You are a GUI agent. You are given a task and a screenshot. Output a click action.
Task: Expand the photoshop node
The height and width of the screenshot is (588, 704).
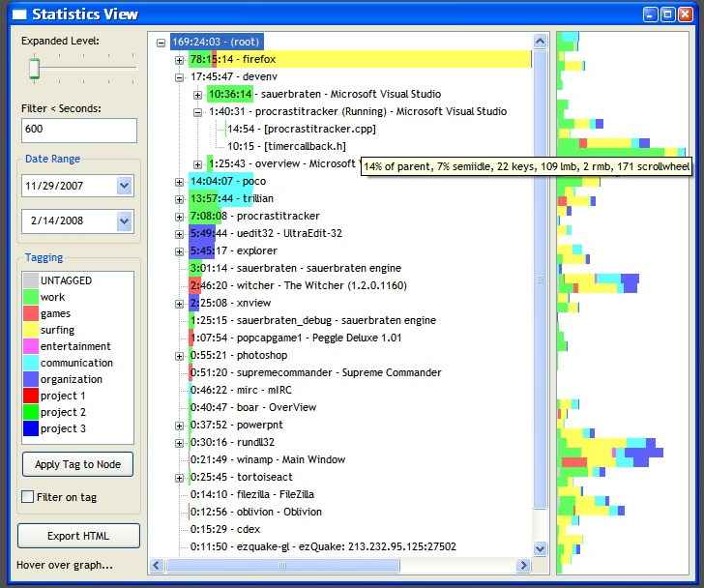coord(179,356)
